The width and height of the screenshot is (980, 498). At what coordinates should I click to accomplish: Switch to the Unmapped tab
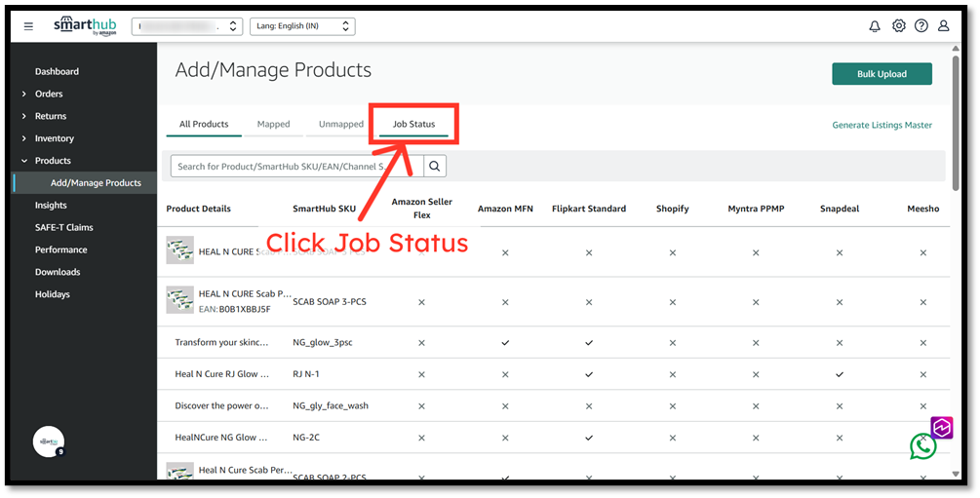pyautogui.click(x=340, y=124)
